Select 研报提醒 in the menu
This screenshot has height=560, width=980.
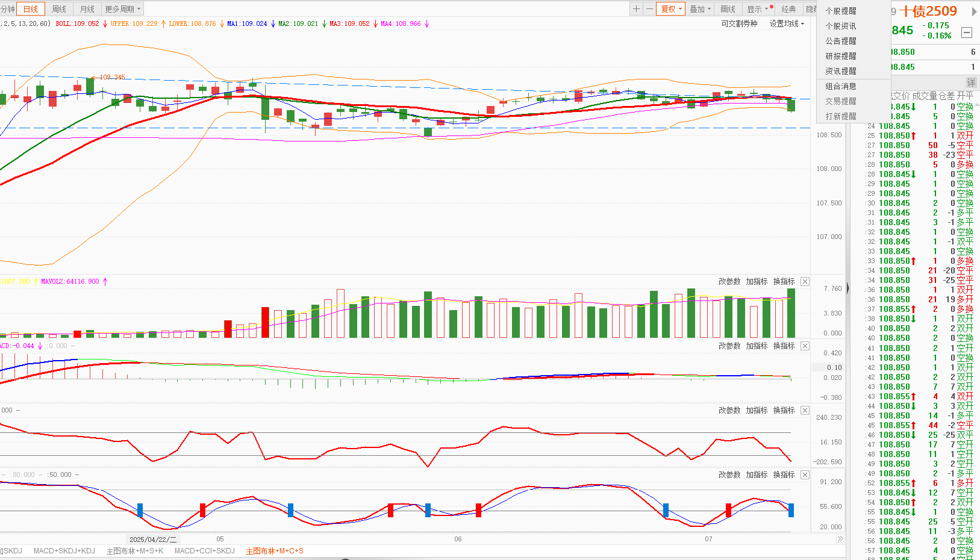tap(841, 56)
